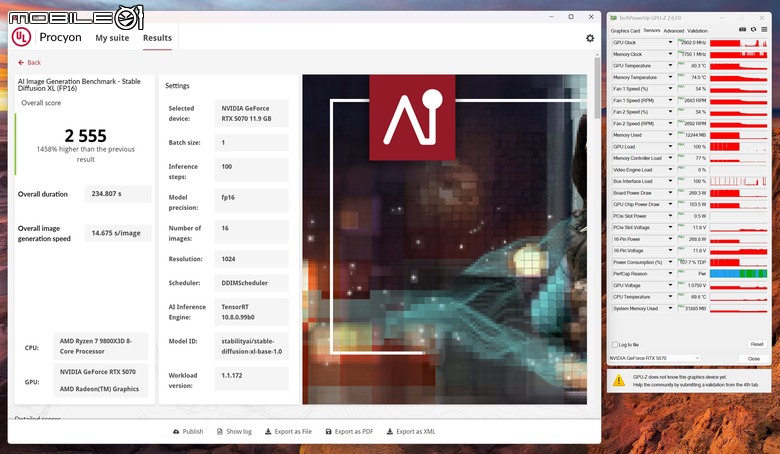Expand PerfCap Reason dropdown

coord(670,273)
